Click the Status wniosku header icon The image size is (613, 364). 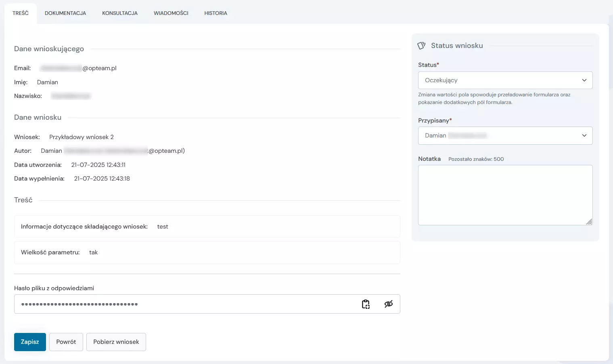point(421,46)
